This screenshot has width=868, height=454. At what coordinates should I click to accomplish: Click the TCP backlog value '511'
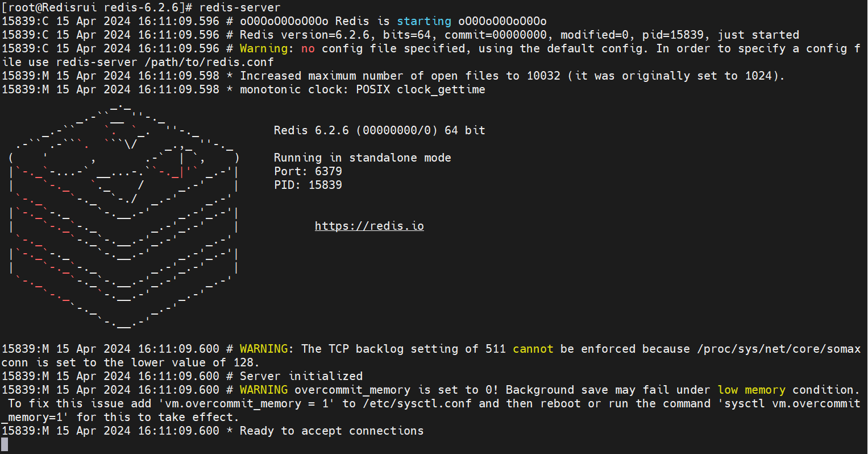(x=496, y=349)
